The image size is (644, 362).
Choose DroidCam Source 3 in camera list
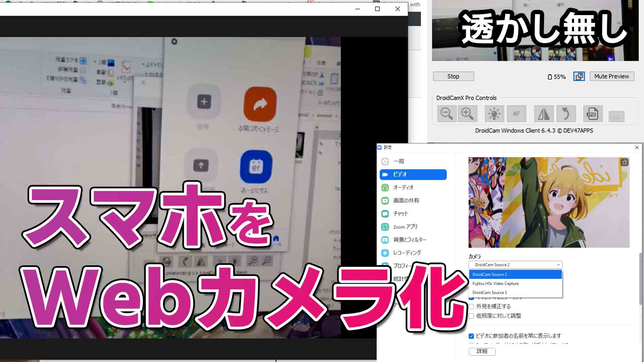pos(516,293)
